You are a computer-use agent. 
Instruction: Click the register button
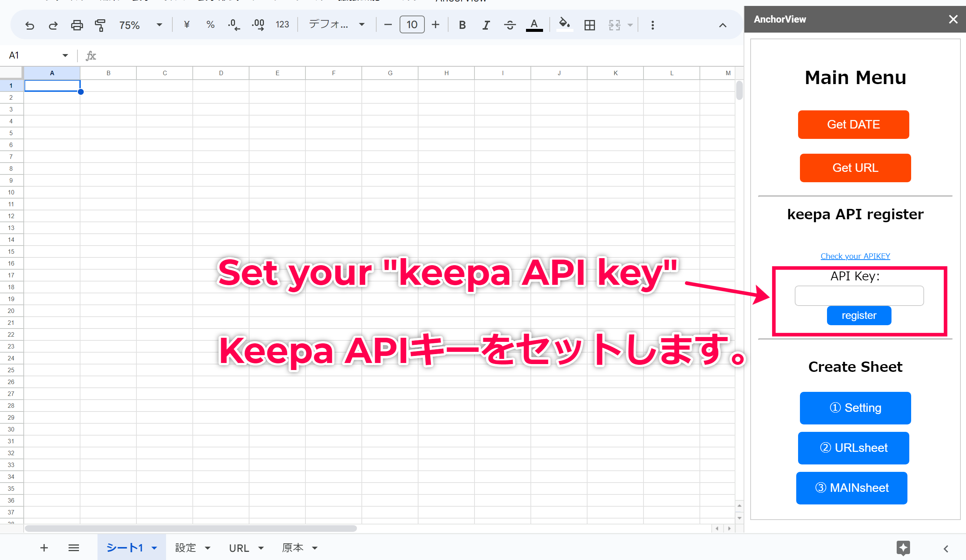pyautogui.click(x=859, y=315)
